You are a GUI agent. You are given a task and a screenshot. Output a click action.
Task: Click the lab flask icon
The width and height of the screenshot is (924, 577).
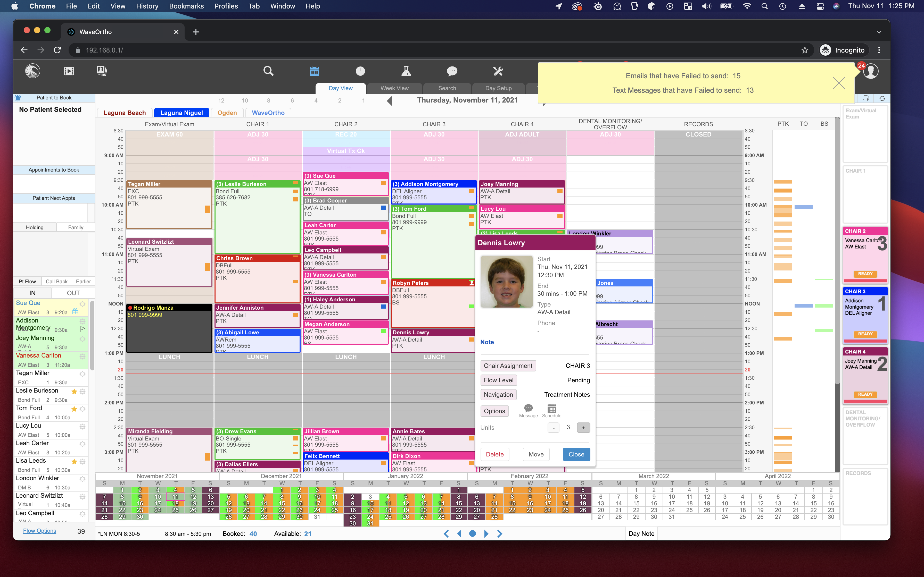tap(406, 71)
